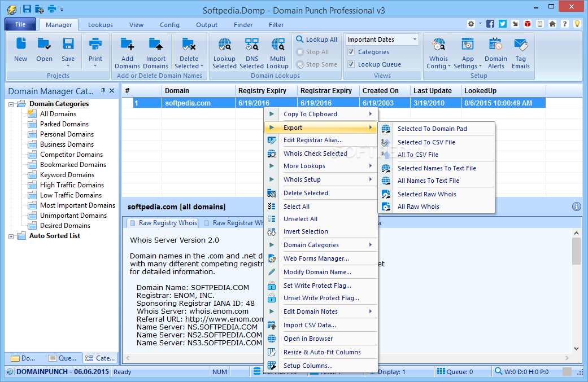Select the softpedia.com domain row
The image size is (588, 382).
(x=339, y=103)
